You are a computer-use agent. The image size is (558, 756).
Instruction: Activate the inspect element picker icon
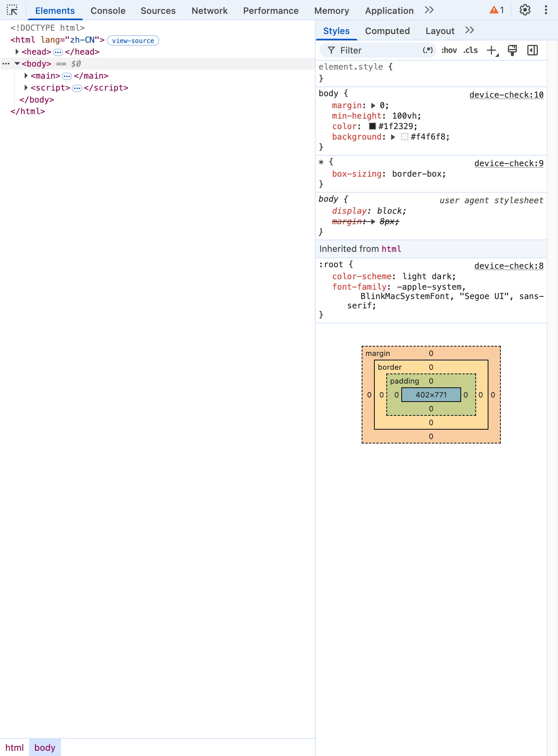[x=12, y=10]
